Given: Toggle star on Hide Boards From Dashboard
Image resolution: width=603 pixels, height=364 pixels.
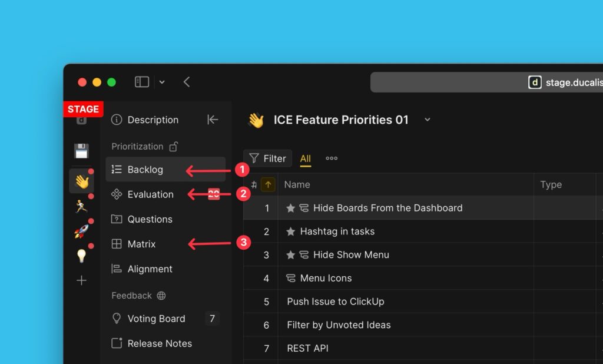Looking at the screenshot, I should click(290, 208).
